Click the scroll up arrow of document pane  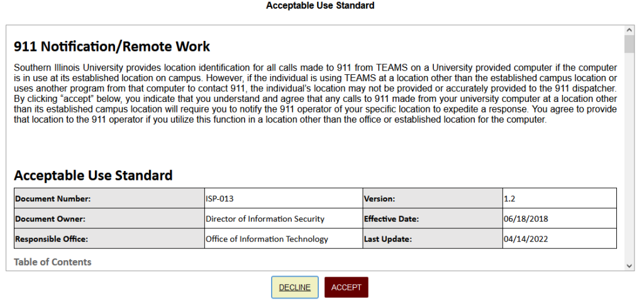coord(629,30)
